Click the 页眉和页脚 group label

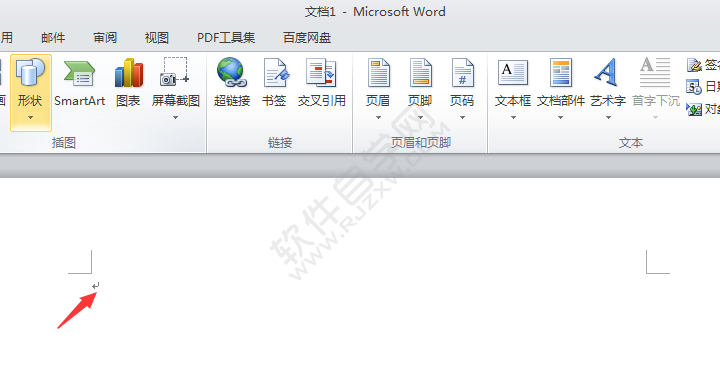coord(421,143)
